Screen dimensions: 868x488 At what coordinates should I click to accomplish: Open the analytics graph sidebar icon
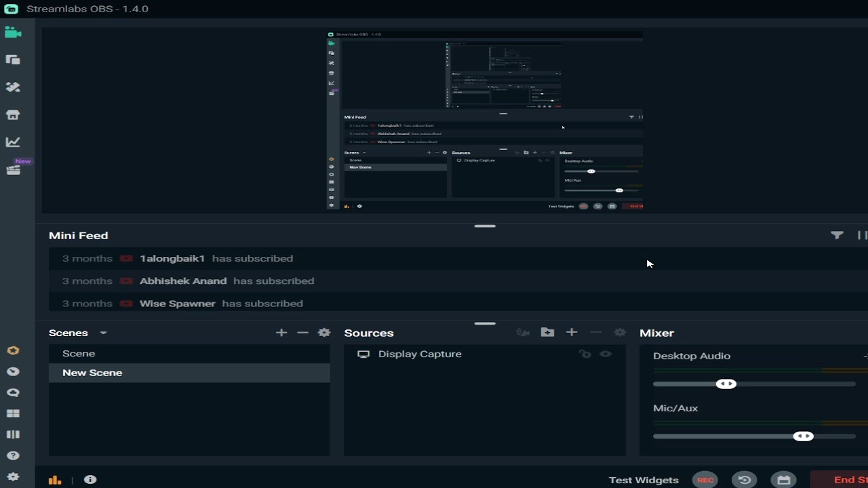(13, 142)
